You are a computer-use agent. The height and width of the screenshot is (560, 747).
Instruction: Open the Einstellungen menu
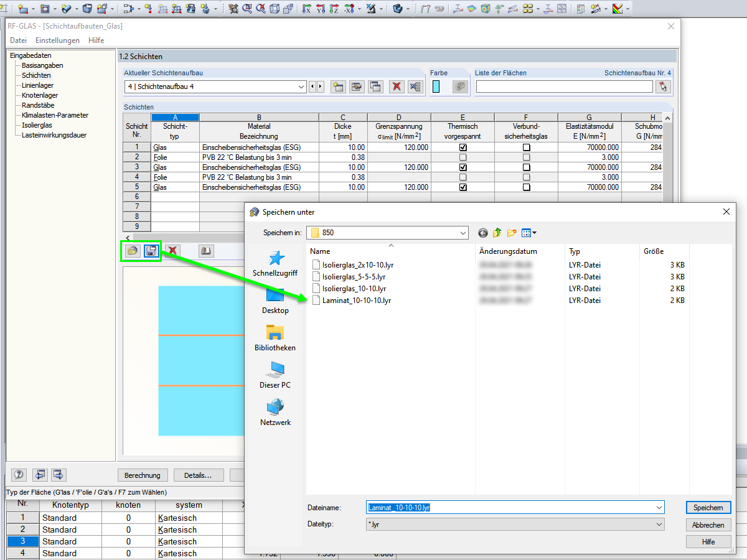[57, 40]
